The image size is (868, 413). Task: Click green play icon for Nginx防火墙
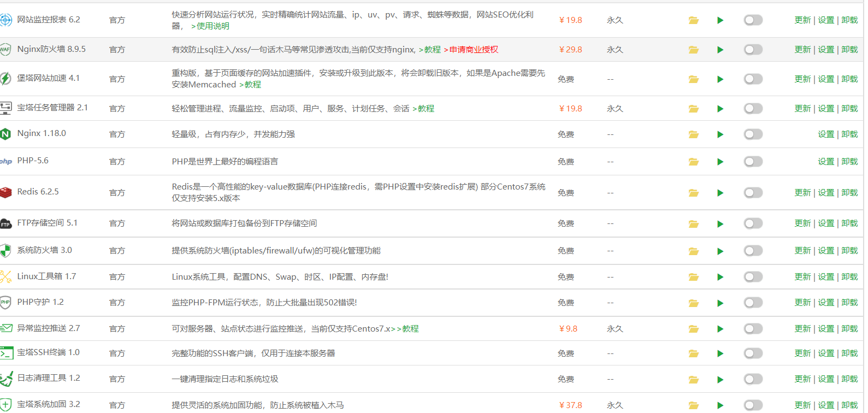tap(720, 50)
